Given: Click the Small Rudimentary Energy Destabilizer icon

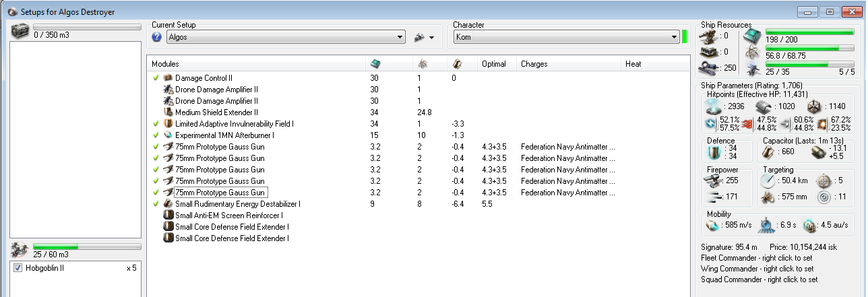Looking at the screenshot, I should click(168, 203).
